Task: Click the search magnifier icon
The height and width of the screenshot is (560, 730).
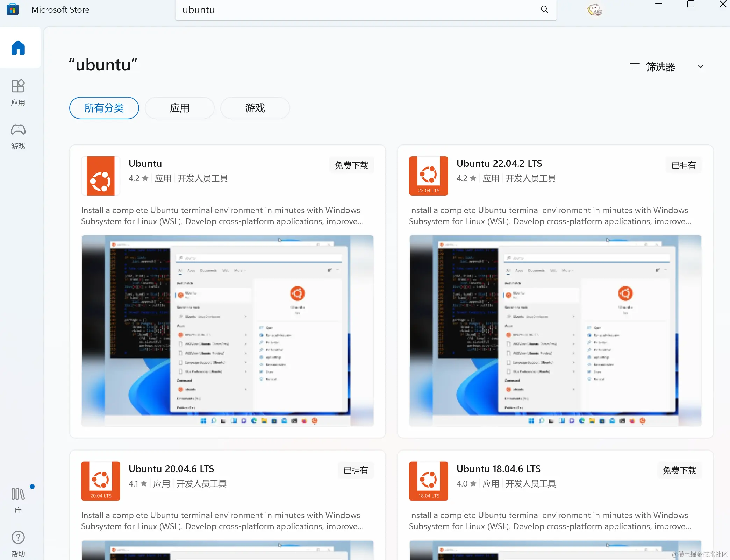Action: click(544, 10)
